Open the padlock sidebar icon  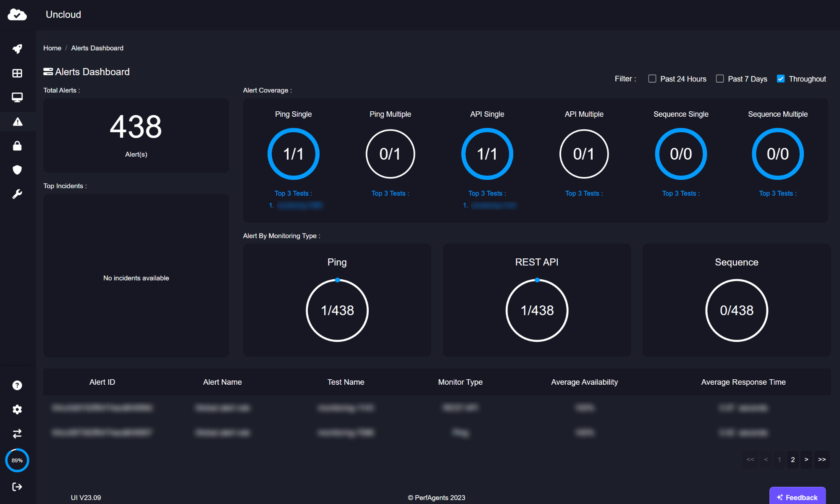(x=17, y=146)
